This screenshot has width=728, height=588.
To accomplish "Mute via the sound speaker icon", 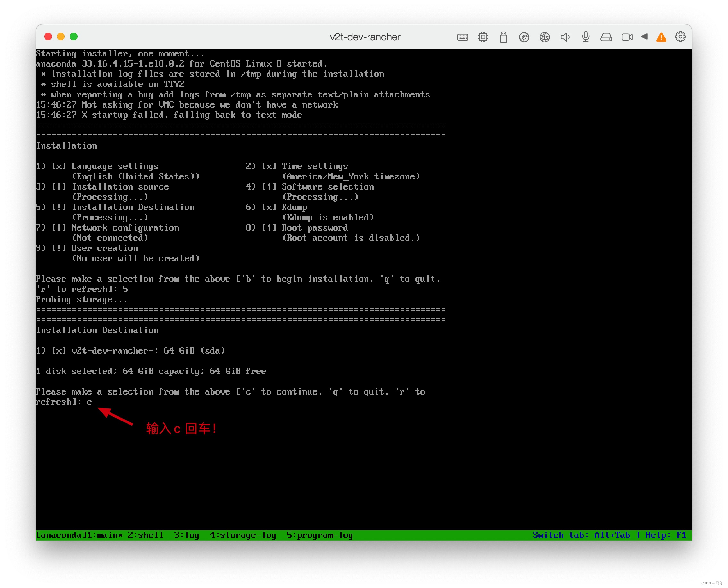I will (565, 37).
